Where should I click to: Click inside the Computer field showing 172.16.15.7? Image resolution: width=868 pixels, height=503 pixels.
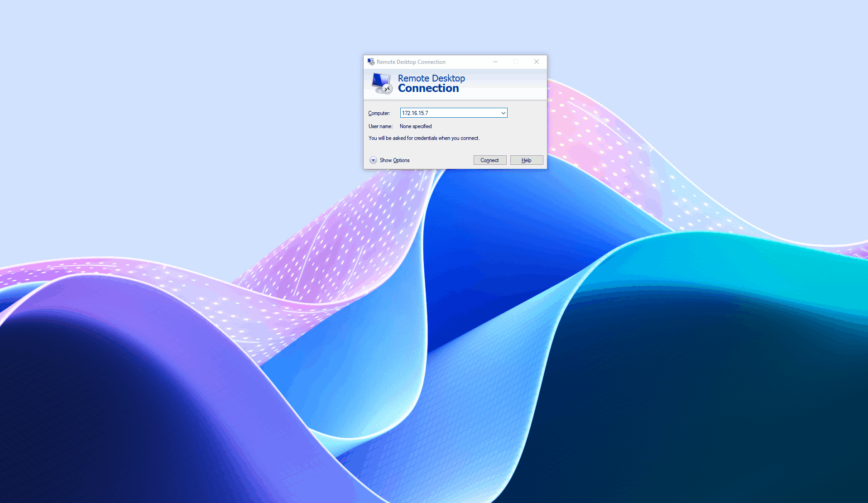point(448,113)
